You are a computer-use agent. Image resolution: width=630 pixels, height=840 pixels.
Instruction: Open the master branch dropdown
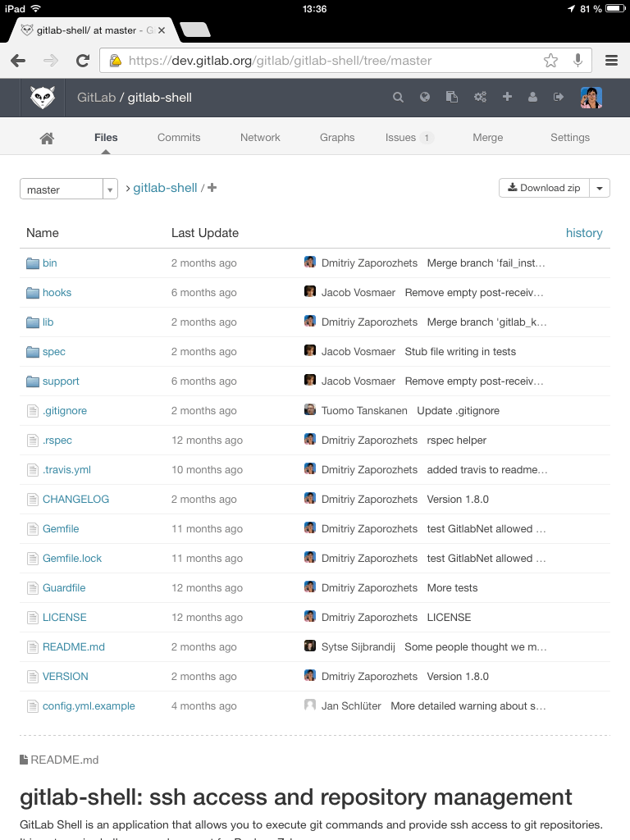pyautogui.click(x=69, y=189)
